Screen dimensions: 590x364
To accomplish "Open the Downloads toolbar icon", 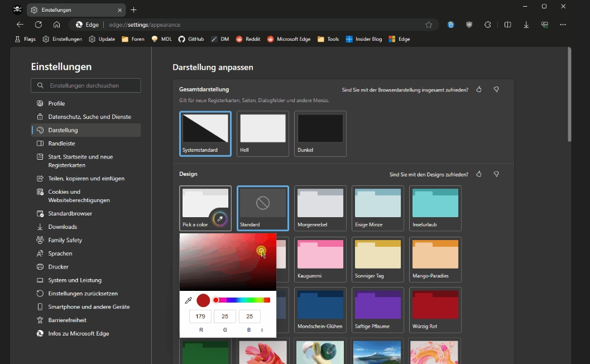I will [526, 25].
